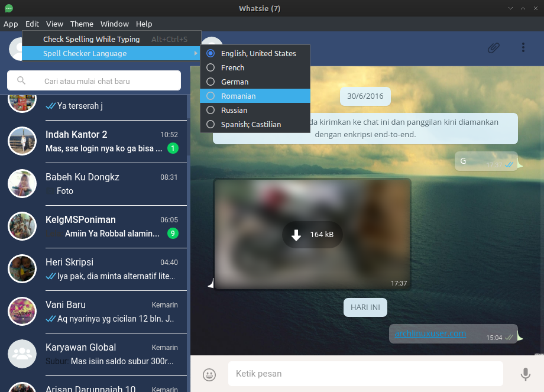The width and height of the screenshot is (544, 392).
Task: Select Romanian spell checker language
Action: 255,96
